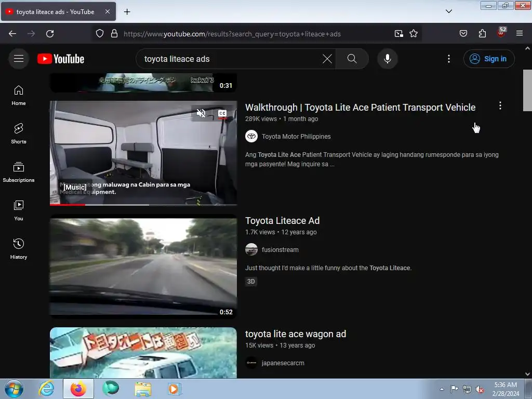Screen dimensions: 532x399
Task: Save page to Pocket
Action: (x=463, y=34)
